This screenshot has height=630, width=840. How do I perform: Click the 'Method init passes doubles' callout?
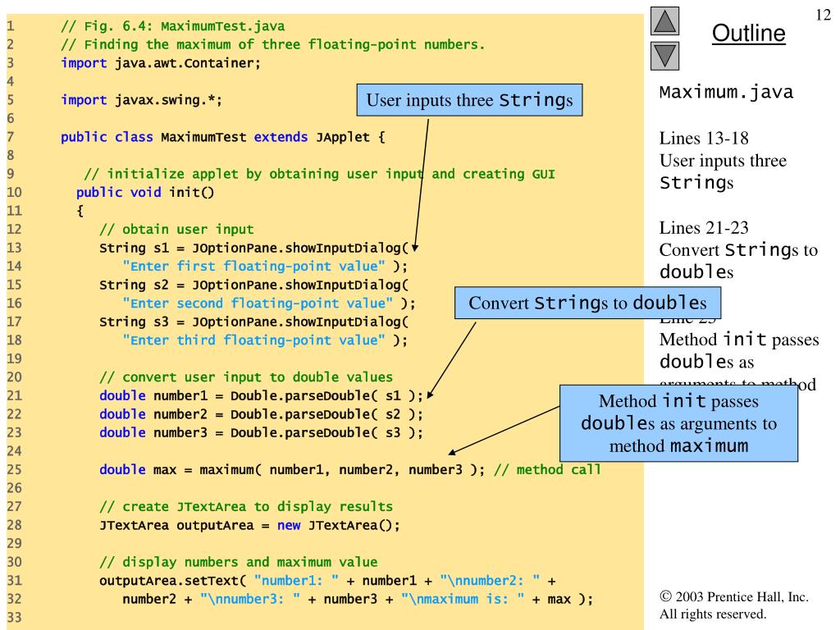click(678, 423)
